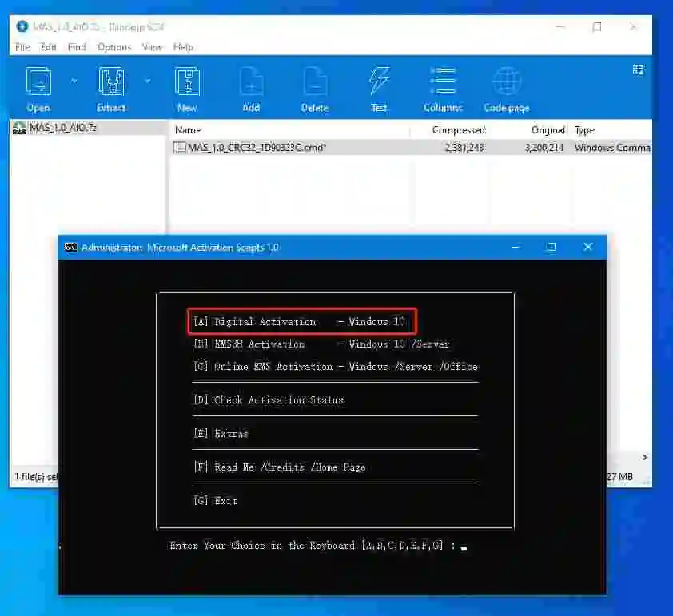
Task: Click the Test archive toolbar icon
Action: (379, 81)
